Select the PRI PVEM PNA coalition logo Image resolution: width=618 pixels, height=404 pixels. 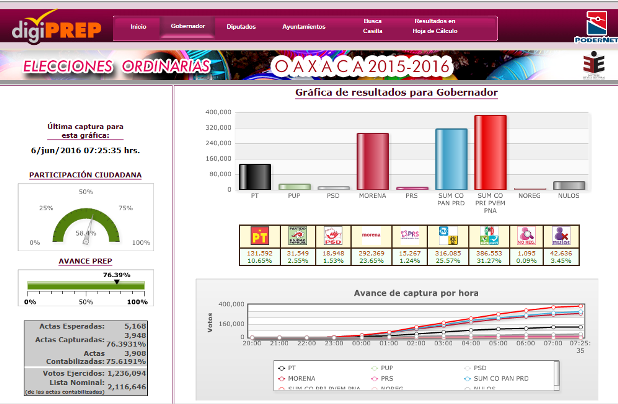[x=489, y=236]
